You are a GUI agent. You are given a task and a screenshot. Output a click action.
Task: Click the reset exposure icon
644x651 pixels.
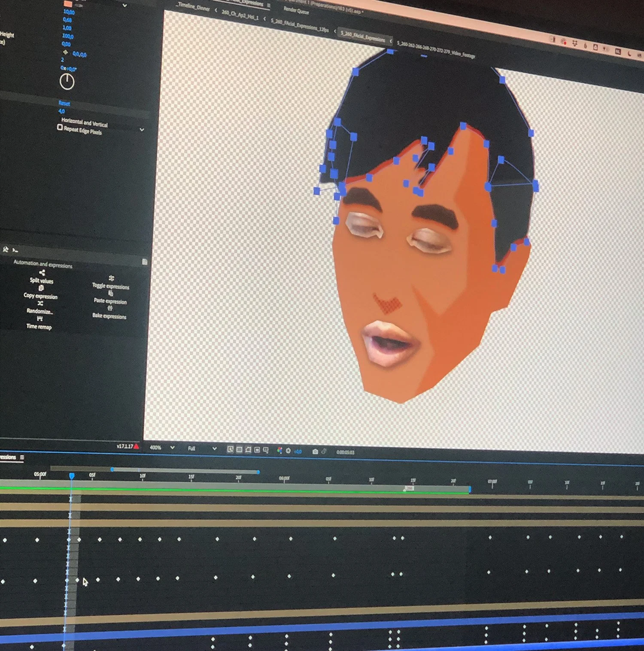[x=288, y=451]
